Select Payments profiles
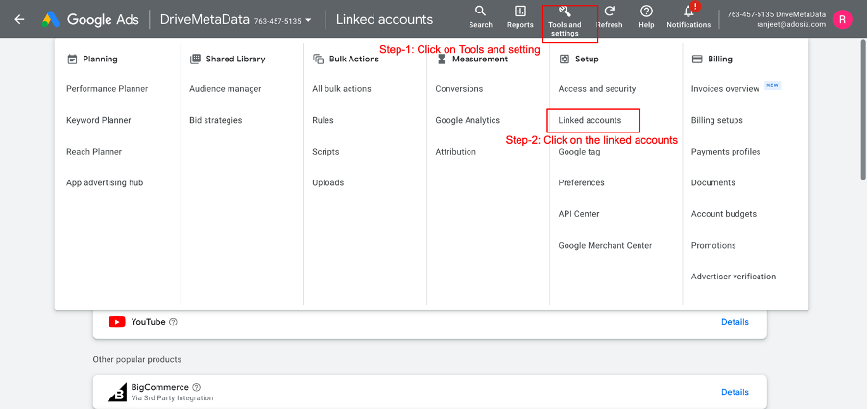The image size is (868, 409). pyautogui.click(x=726, y=152)
